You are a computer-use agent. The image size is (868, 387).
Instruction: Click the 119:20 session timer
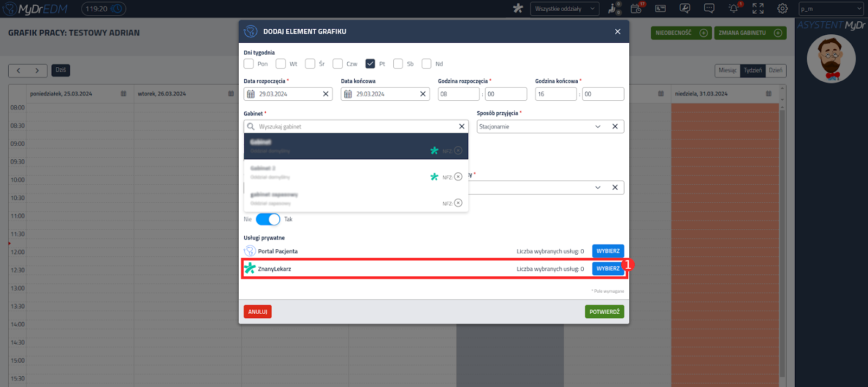104,9
